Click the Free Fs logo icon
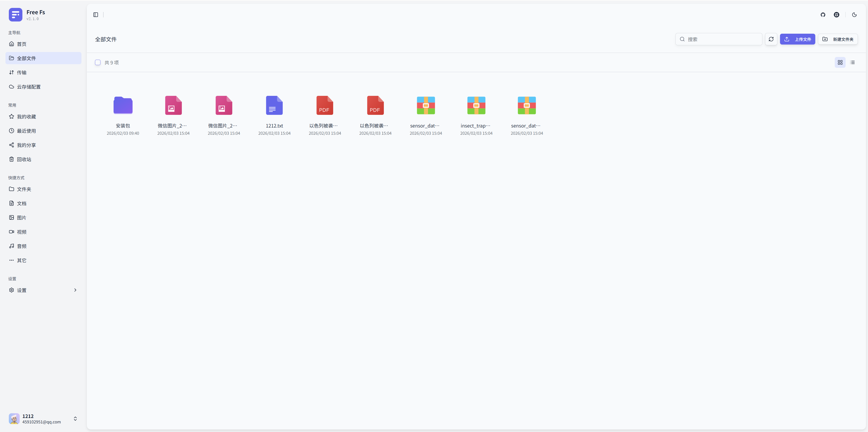Screen dimensions: 868x432 [16, 15]
